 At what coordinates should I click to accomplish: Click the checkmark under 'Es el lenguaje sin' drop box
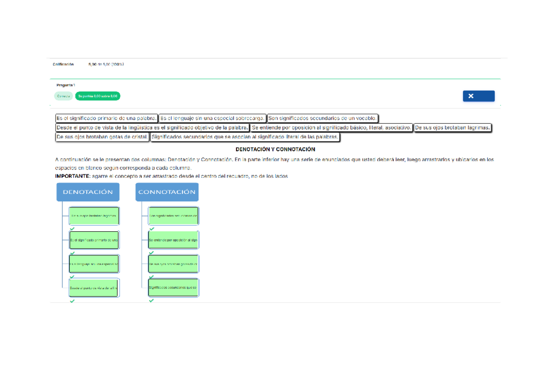tap(72, 277)
